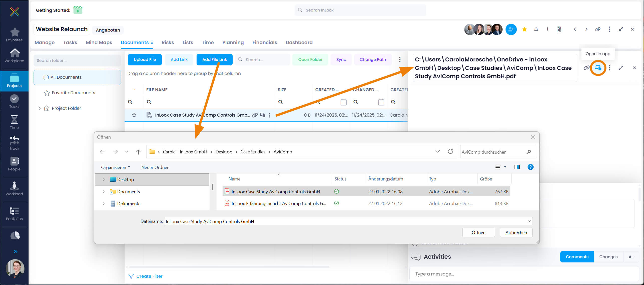Select All Documents folder
This screenshot has height=285, width=644.
point(77,77)
